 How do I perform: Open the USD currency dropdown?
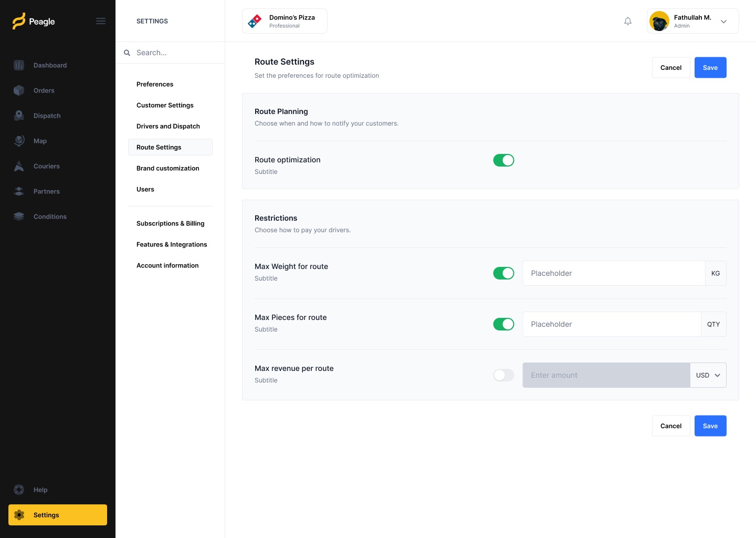708,375
